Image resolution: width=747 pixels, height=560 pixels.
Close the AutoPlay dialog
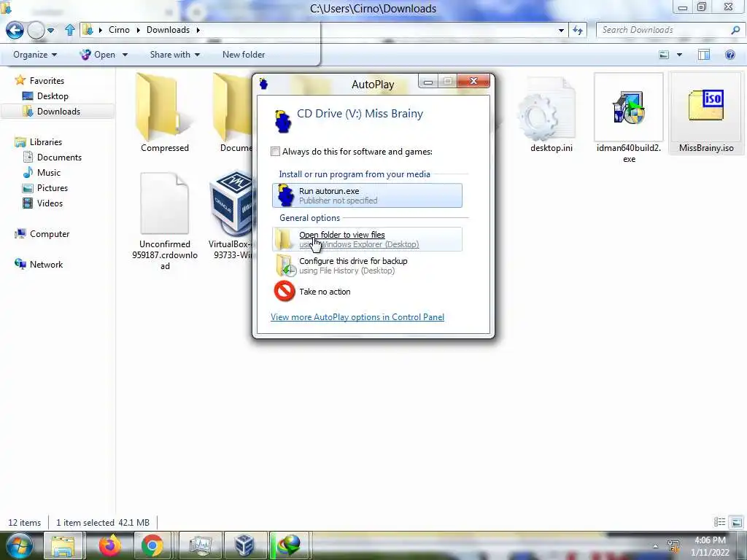473,82
